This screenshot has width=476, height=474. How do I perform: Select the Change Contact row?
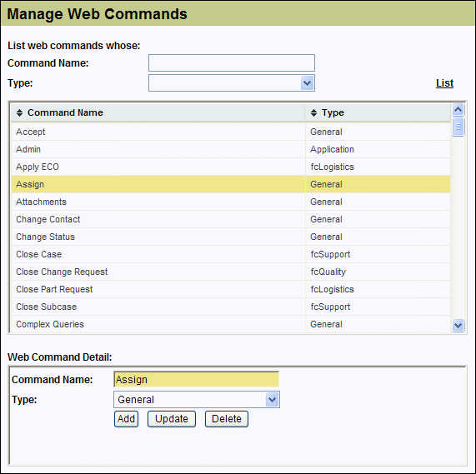231,219
